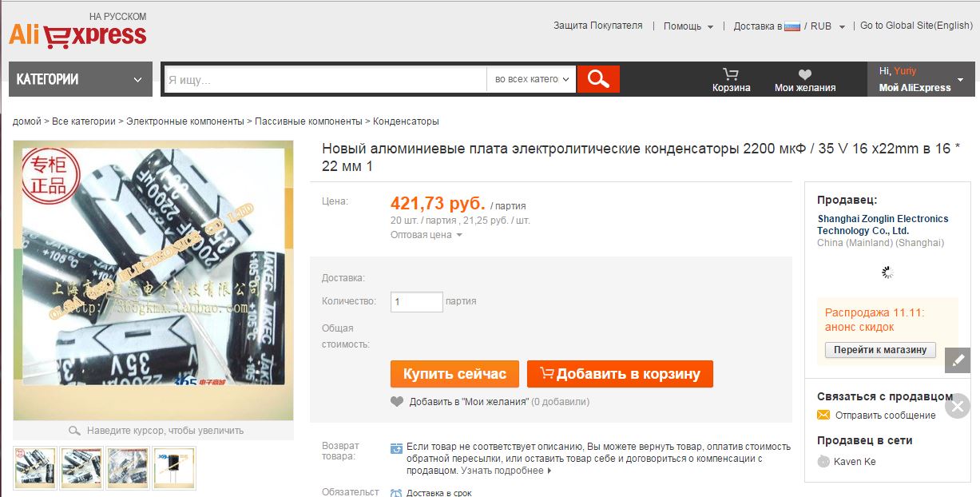This screenshot has height=497, width=980.
Task: Click heart icon to add to wishlist
Action: pyautogui.click(x=397, y=402)
